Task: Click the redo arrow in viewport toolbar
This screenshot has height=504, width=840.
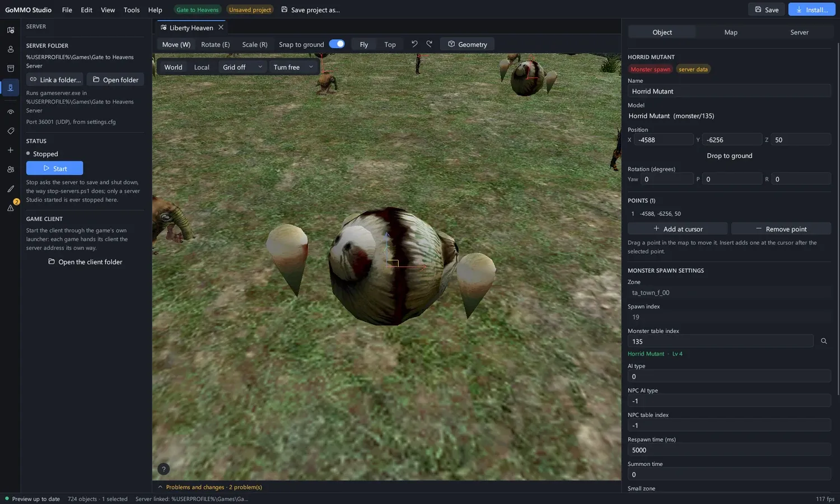Action: click(x=430, y=44)
